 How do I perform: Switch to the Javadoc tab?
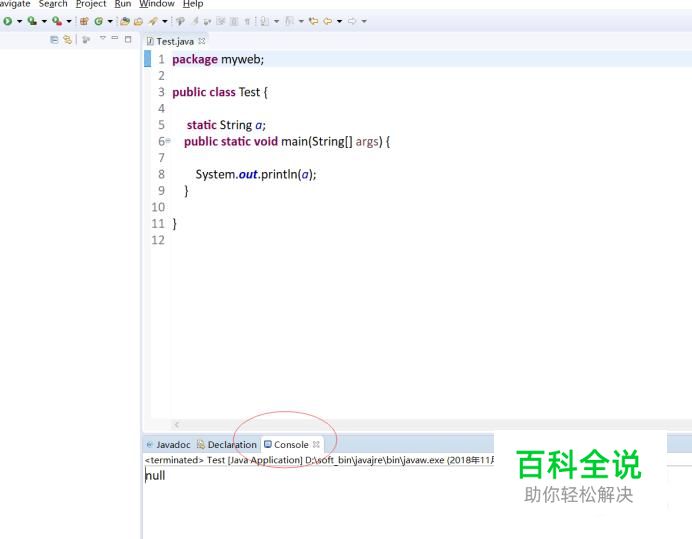tap(169, 445)
